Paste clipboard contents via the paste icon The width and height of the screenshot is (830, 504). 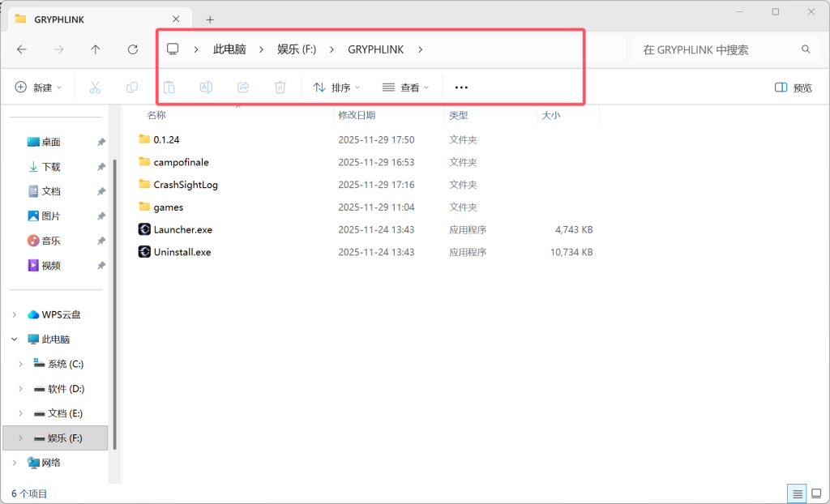pos(169,87)
